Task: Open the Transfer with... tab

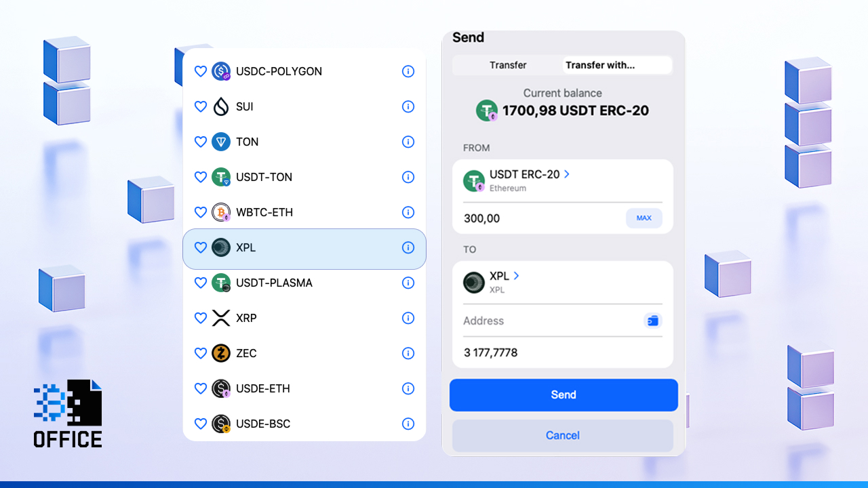Action: 599,65
